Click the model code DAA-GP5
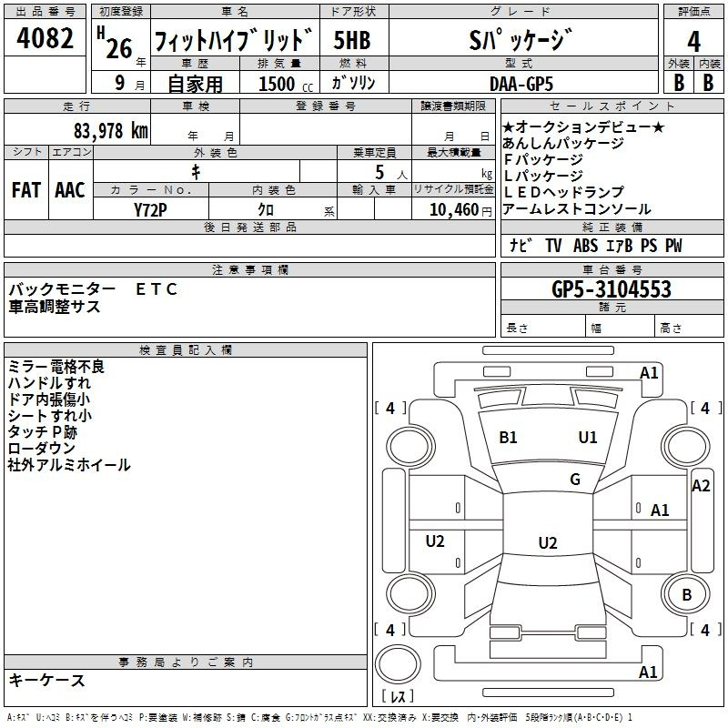 pos(521,84)
